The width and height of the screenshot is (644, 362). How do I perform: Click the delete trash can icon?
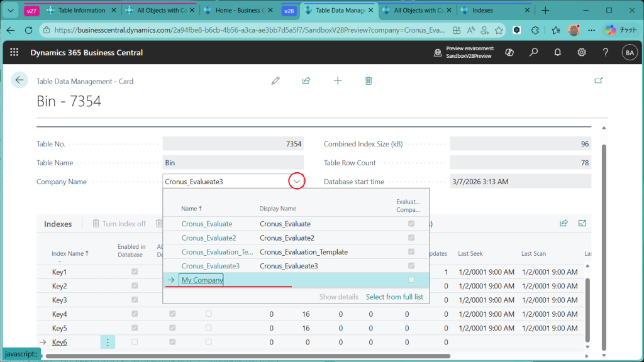pos(369,80)
